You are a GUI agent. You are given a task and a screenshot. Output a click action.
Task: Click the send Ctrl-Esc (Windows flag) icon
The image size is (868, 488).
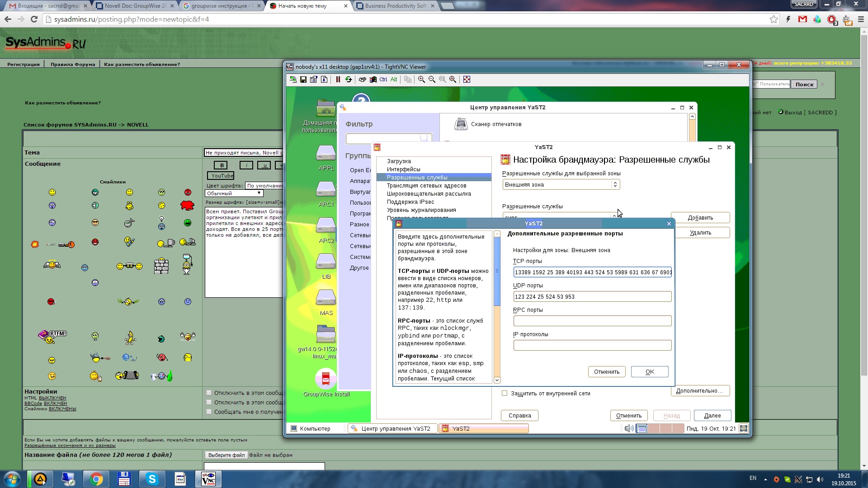(373, 80)
